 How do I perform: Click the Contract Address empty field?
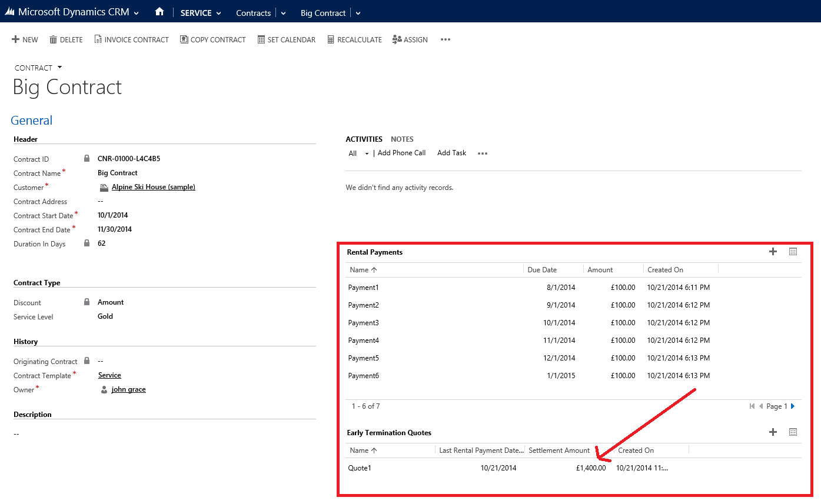click(100, 201)
